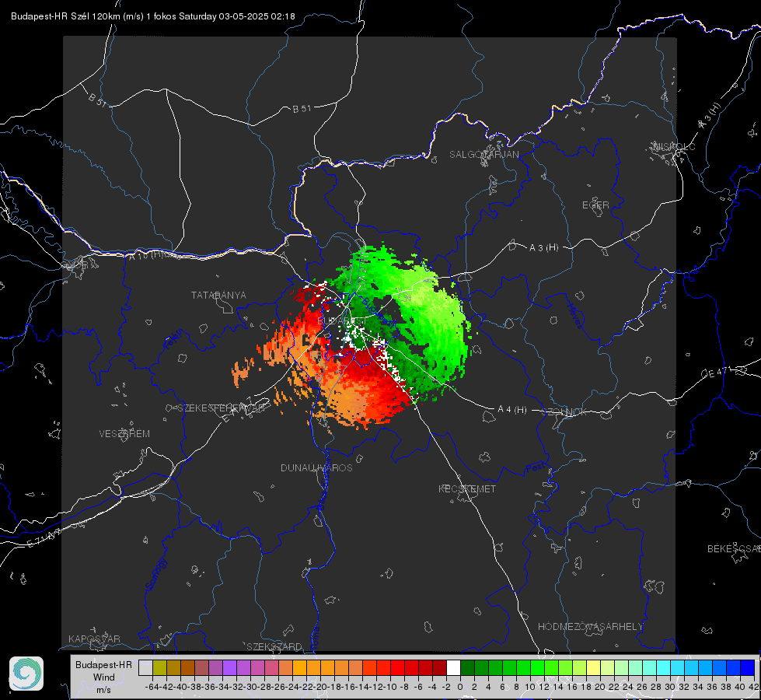Viewport: 761px width, 700px height.
Task: Click the blue 'Pest' county label
Action: [536, 467]
